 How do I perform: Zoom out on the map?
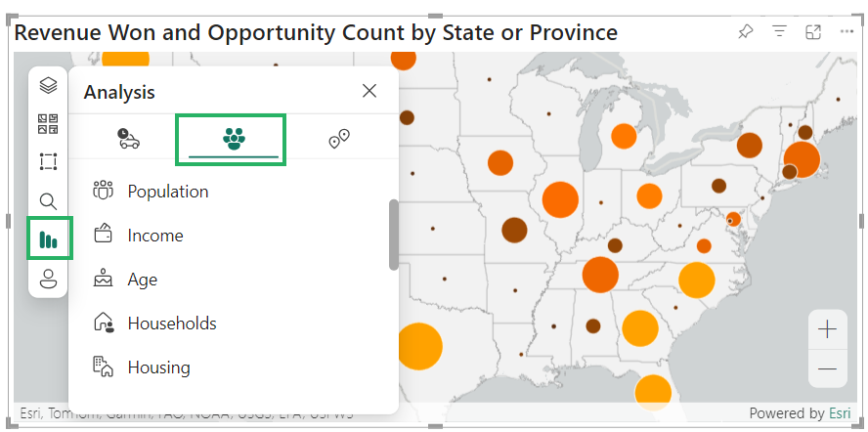[x=827, y=368]
